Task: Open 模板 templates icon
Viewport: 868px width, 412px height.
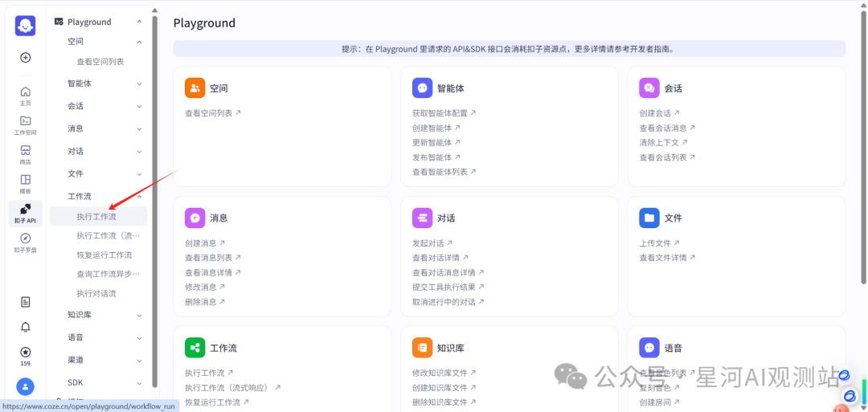Action: pos(26,184)
